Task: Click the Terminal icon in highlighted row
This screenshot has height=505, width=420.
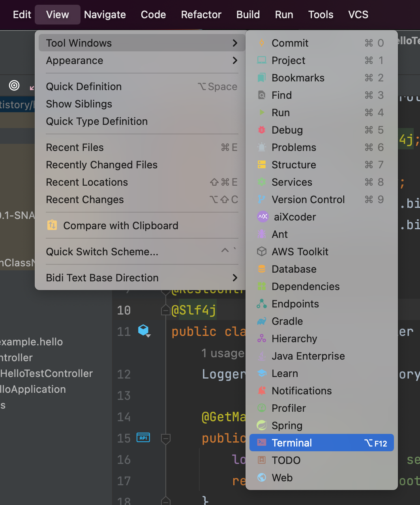Action: pyautogui.click(x=261, y=443)
